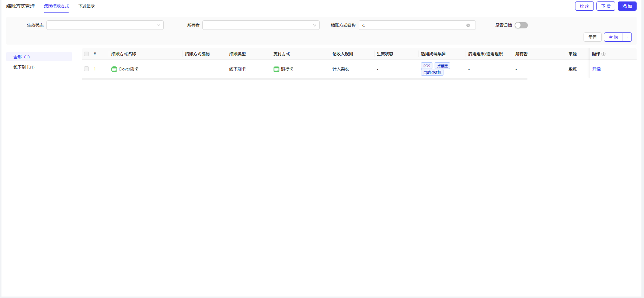The height and width of the screenshot is (298, 644).
Task: Click the 重置 button
Action: [592, 37]
